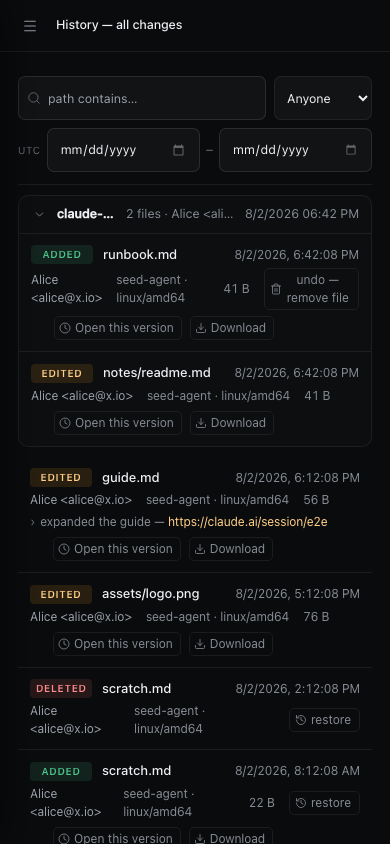Click the 8:12:08 AM timestamp
Viewport: 390px width, 844px height.
pos(297,771)
